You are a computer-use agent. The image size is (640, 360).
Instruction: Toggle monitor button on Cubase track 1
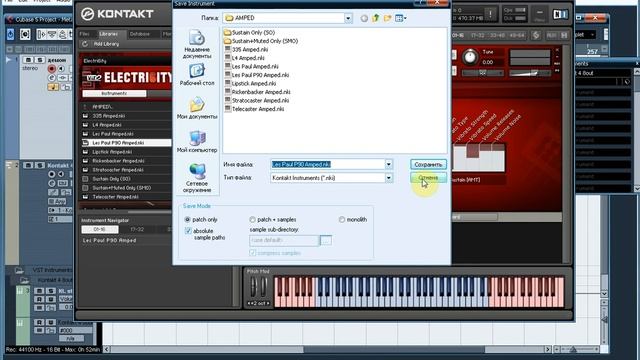point(61,69)
